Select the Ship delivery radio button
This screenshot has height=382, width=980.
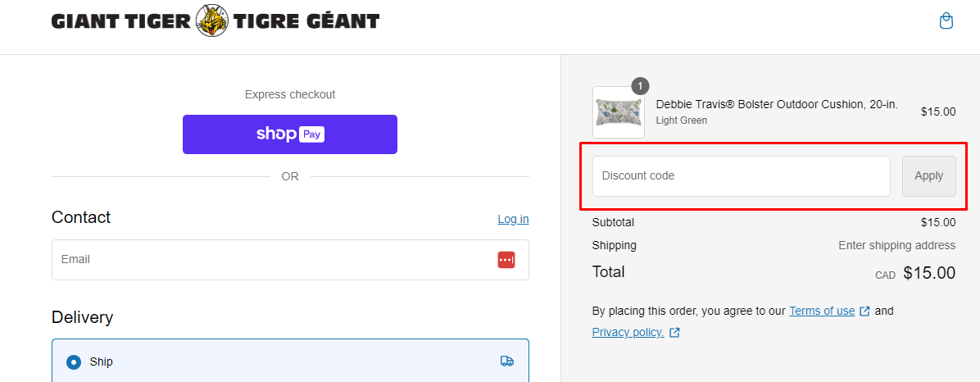point(74,362)
